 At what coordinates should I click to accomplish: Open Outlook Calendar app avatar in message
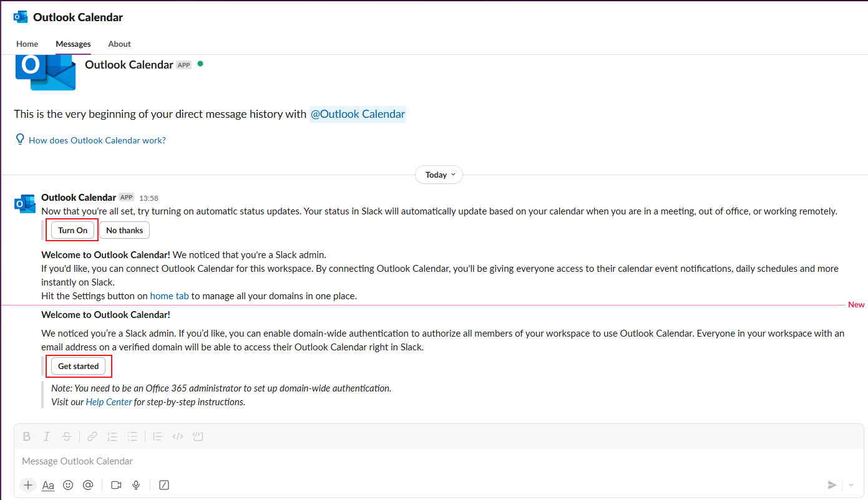25,203
